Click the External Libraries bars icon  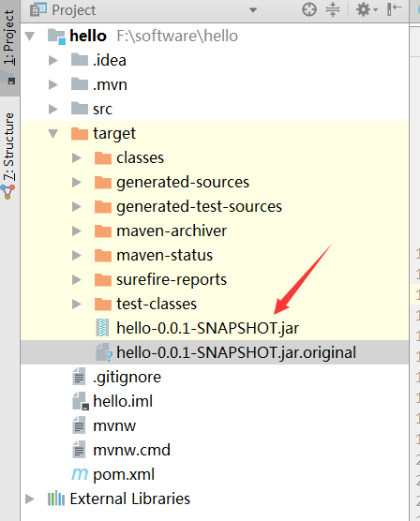(56, 499)
